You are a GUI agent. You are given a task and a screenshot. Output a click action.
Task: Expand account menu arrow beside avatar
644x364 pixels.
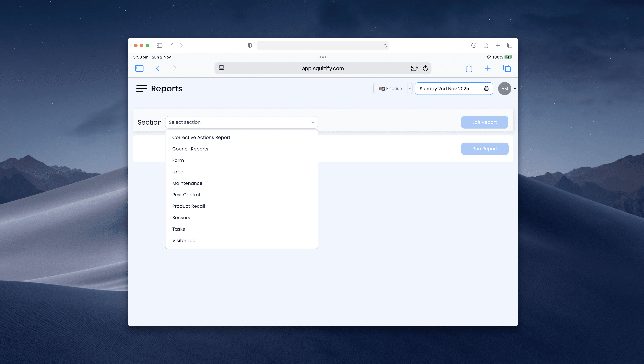coord(515,89)
